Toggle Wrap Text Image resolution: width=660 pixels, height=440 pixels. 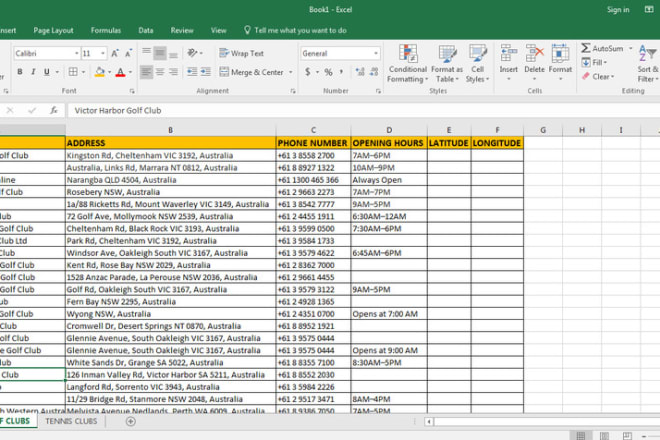(x=241, y=53)
